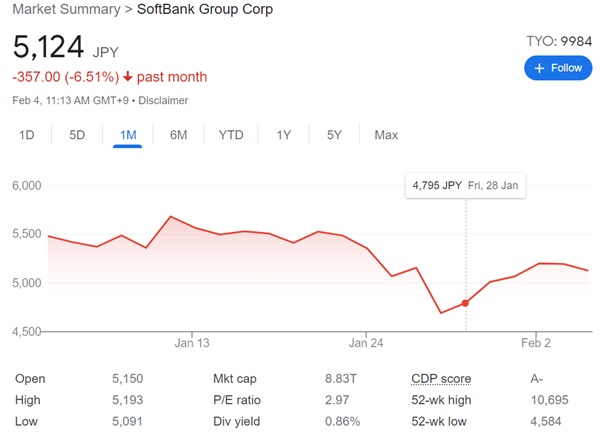
Task: Open the 1Y chart tab
Action: point(284,135)
